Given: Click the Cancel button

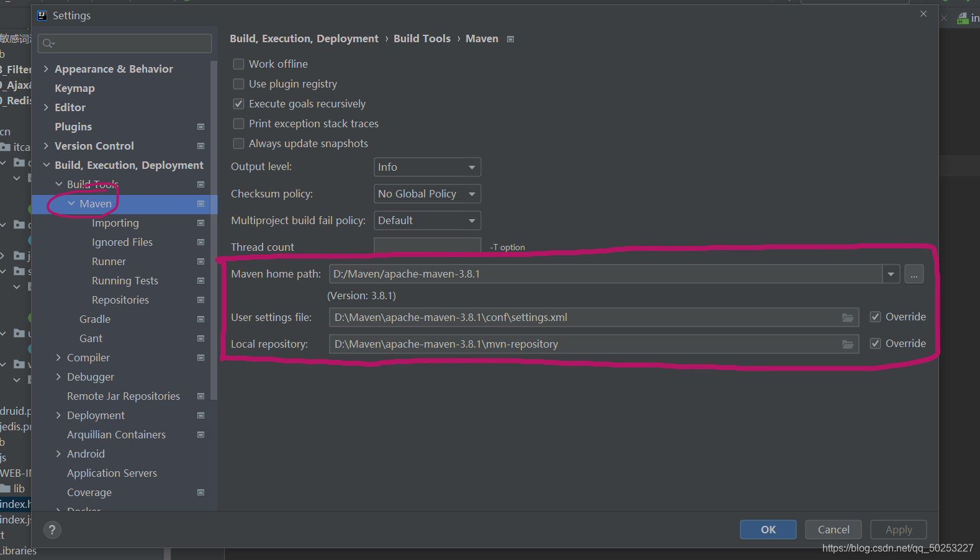Looking at the screenshot, I should (833, 530).
